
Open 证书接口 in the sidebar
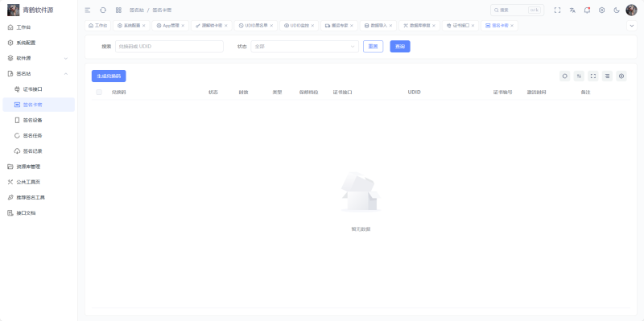39,89
